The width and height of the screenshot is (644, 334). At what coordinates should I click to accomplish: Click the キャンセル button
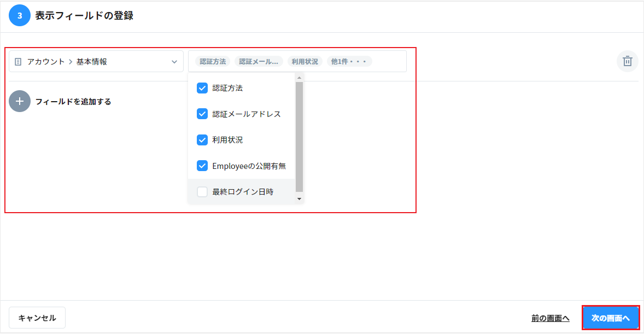[37, 318]
